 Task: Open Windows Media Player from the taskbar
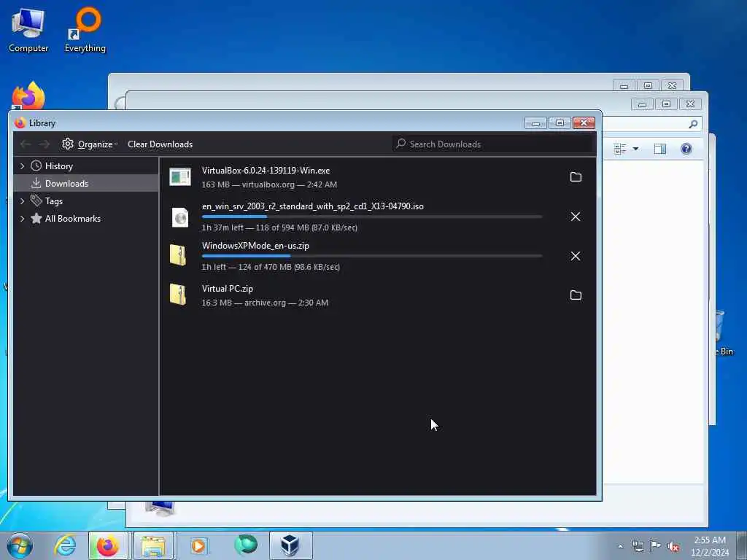198,545
